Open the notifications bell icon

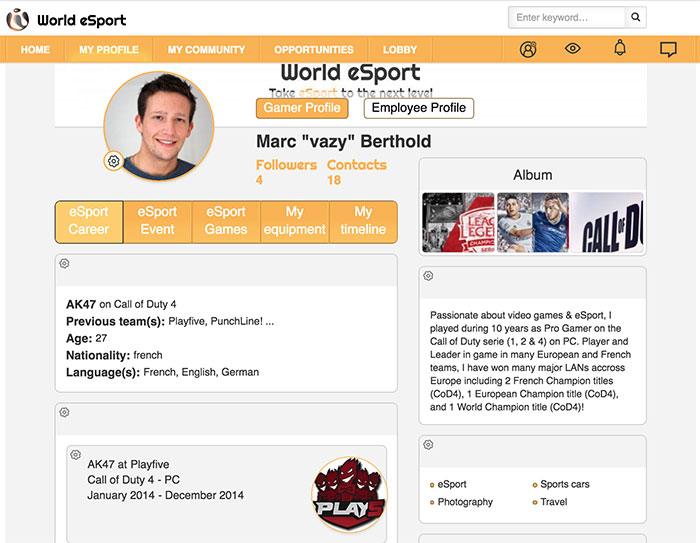point(620,48)
